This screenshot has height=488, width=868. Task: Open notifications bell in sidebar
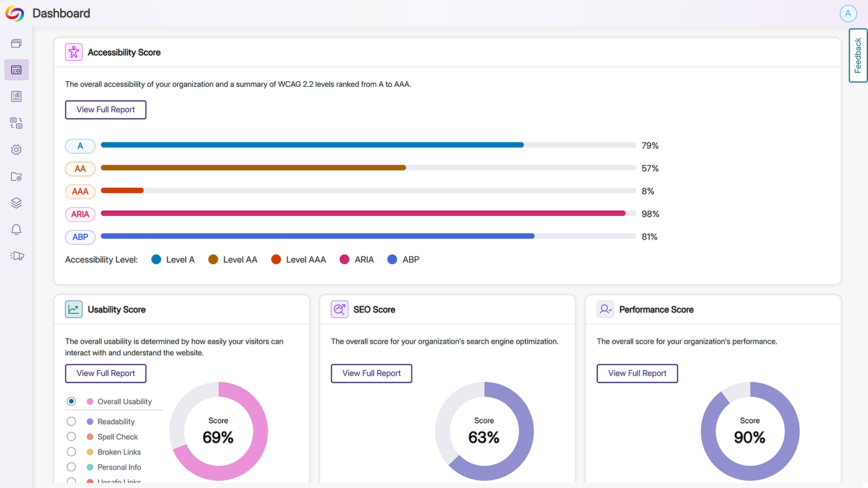click(x=16, y=229)
